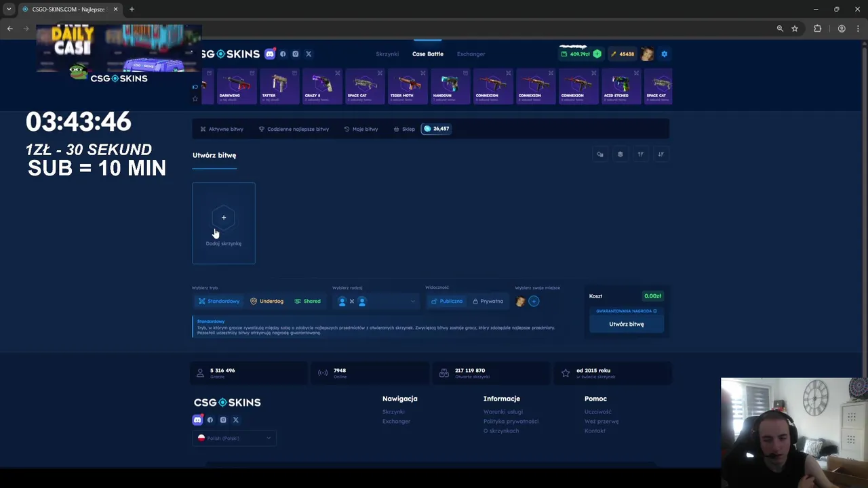
Task: Open Instagram icon in footer
Action: point(223,420)
